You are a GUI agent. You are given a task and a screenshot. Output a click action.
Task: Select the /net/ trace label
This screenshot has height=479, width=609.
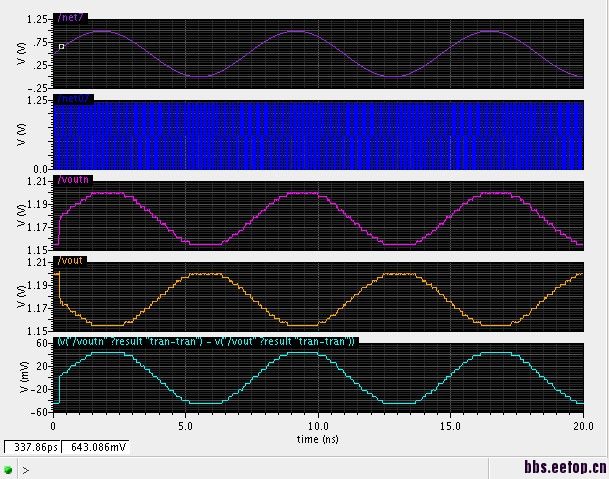click(70, 18)
